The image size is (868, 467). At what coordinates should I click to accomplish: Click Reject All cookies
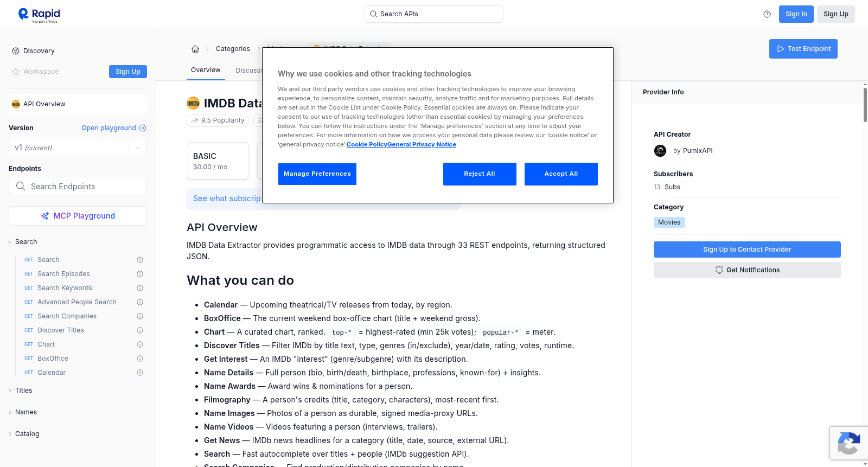tap(480, 174)
